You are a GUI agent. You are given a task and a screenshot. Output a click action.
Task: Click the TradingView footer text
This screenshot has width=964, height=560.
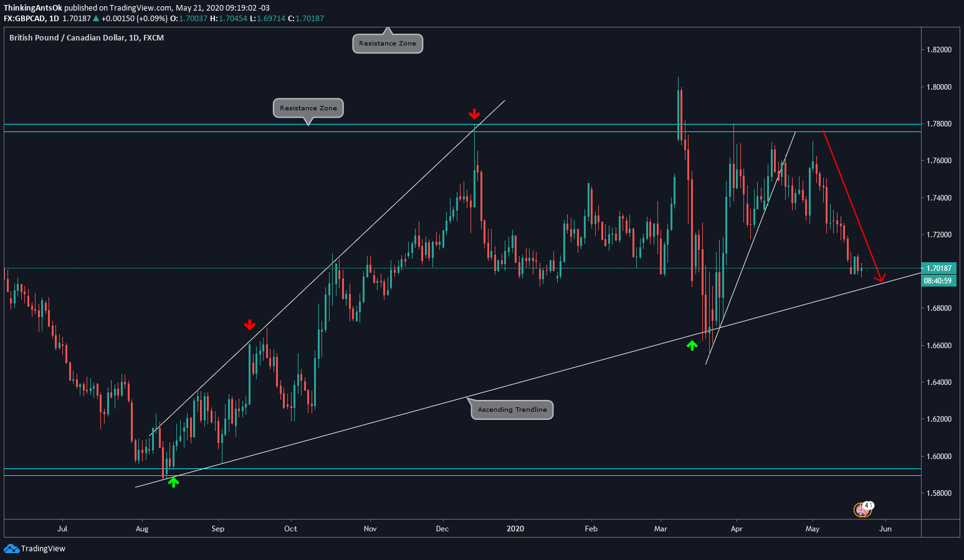coord(43,549)
